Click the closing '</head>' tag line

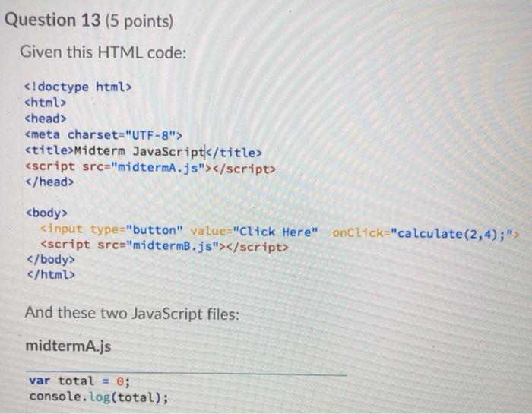pyautogui.click(x=50, y=182)
